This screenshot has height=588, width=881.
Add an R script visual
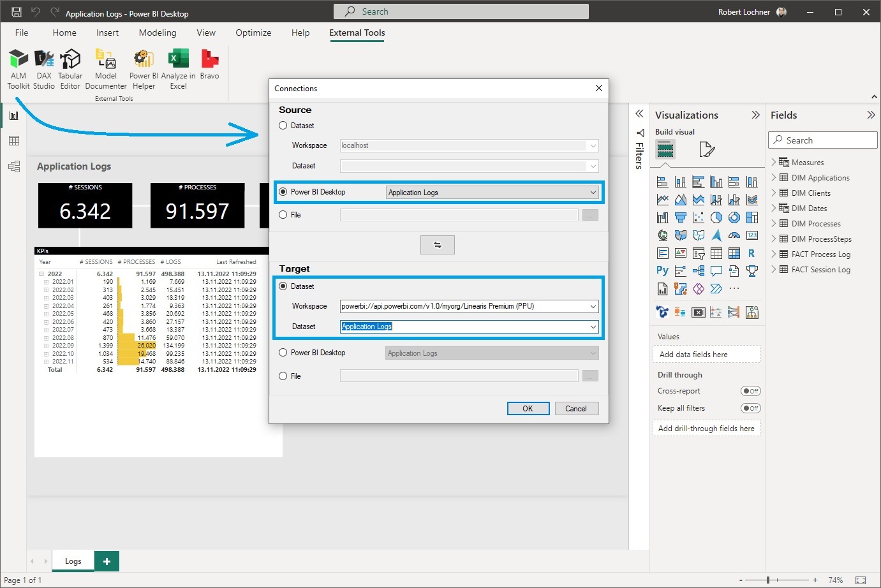pos(752,253)
